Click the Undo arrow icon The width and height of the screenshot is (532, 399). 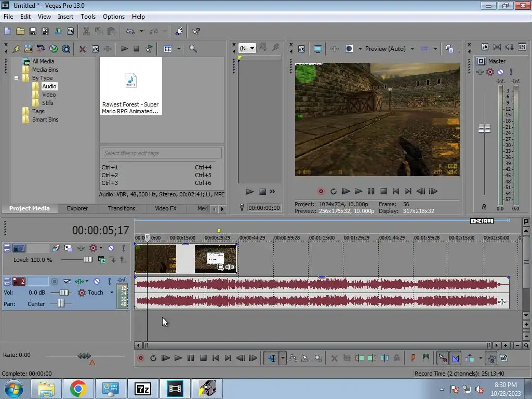[x=130, y=31]
